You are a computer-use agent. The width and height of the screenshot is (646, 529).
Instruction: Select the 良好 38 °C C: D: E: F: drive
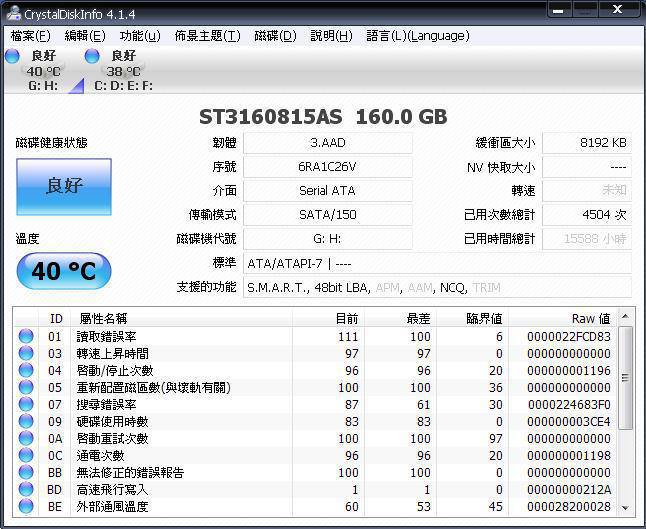pyautogui.click(x=119, y=70)
